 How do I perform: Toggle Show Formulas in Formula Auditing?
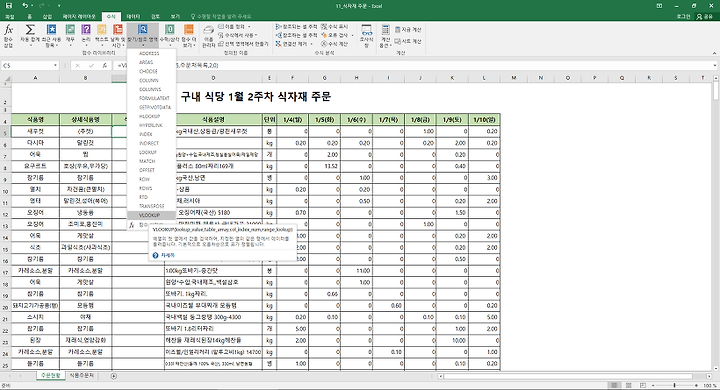[335, 27]
